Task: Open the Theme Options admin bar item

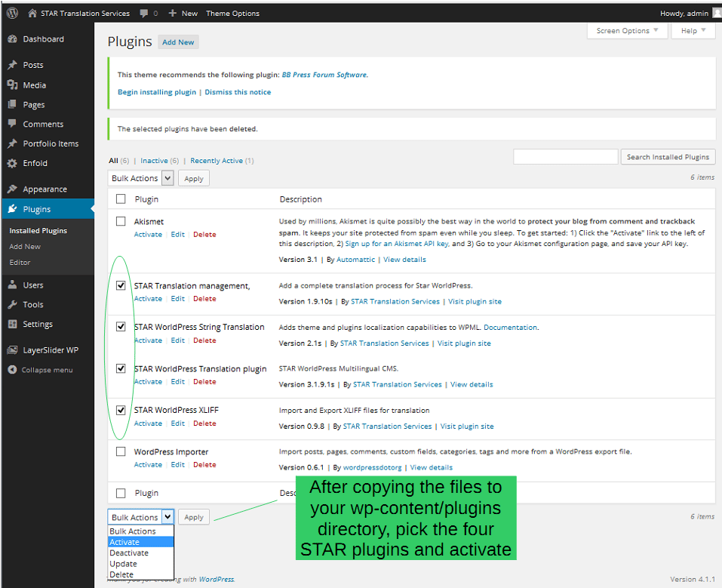Action: [232, 14]
